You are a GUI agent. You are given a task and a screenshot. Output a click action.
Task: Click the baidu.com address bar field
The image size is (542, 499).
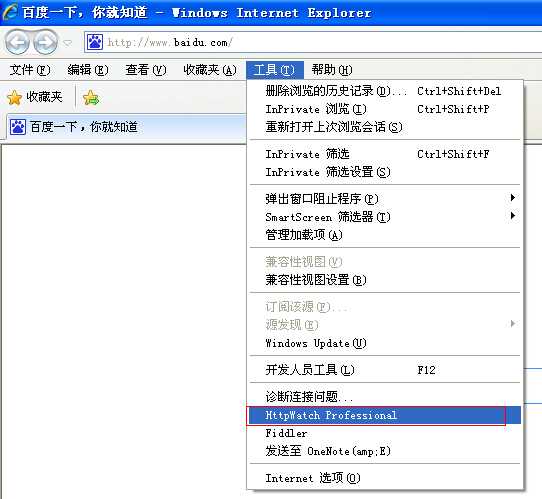click(x=313, y=42)
